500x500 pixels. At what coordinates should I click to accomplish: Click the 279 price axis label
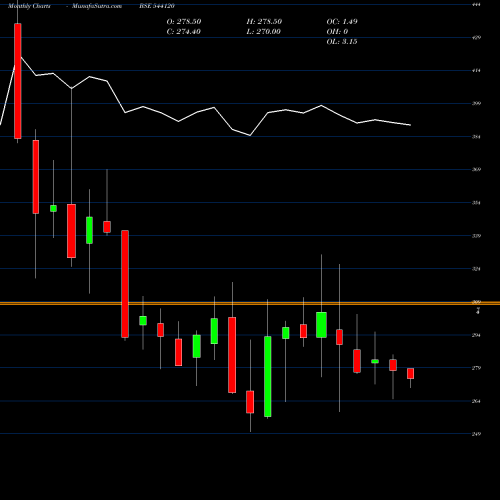(476, 368)
